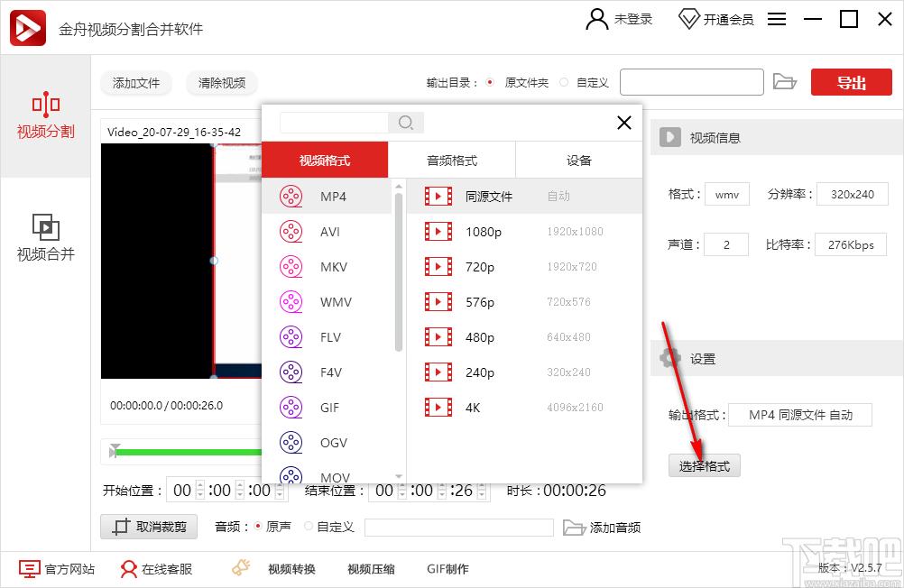Focus the output directory path field

[692, 82]
